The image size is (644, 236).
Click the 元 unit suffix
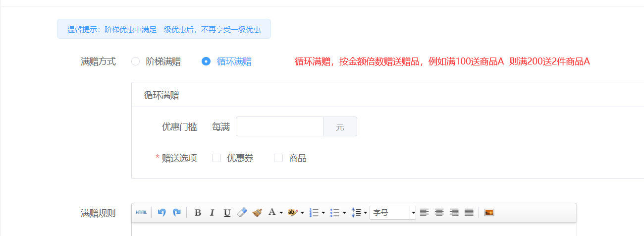point(340,126)
